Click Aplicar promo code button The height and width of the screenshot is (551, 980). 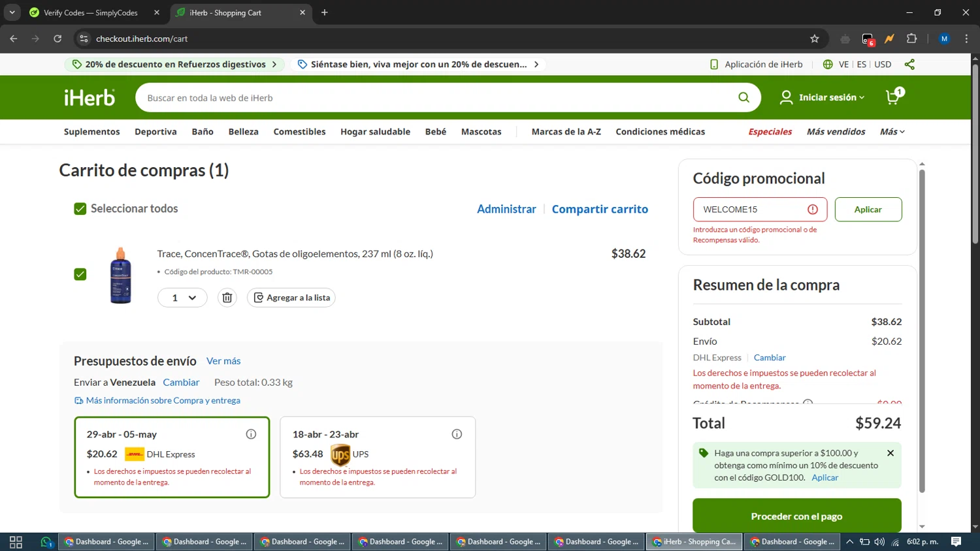coord(868,210)
